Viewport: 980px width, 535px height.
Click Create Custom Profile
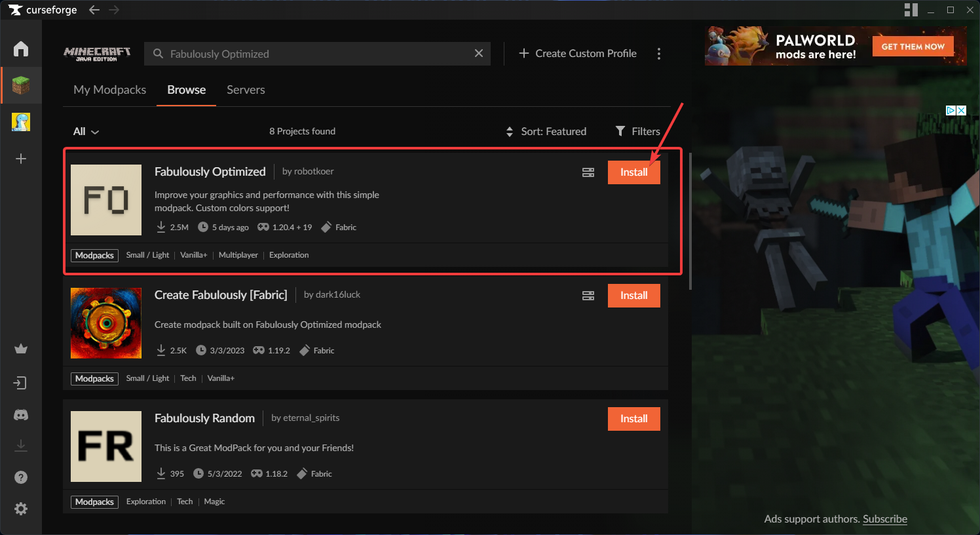[578, 54]
